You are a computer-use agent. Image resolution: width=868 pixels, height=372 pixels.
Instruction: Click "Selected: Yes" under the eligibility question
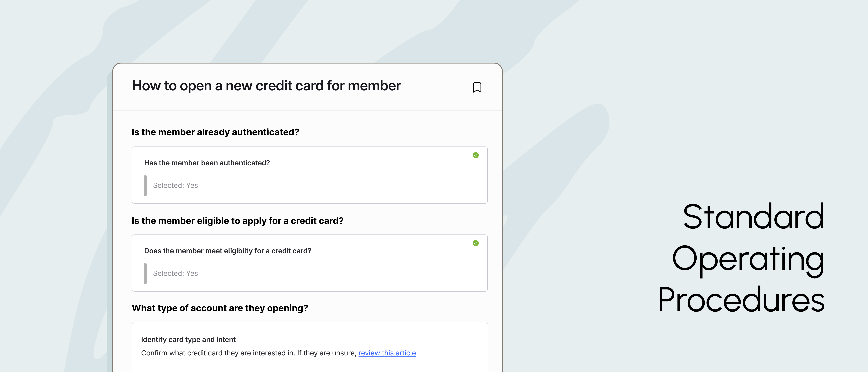pyautogui.click(x=175, y=273)
